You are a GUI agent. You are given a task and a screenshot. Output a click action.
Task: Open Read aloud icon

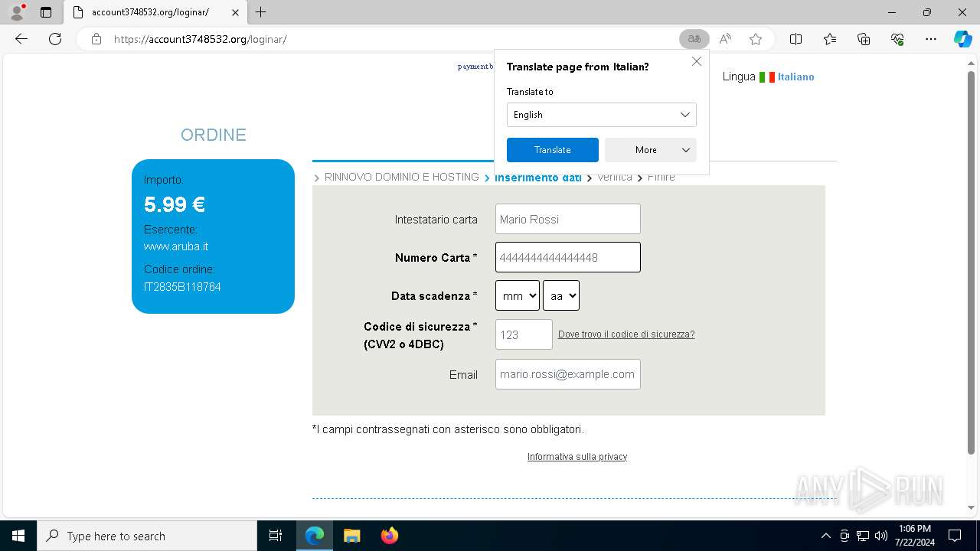point(725,39)
